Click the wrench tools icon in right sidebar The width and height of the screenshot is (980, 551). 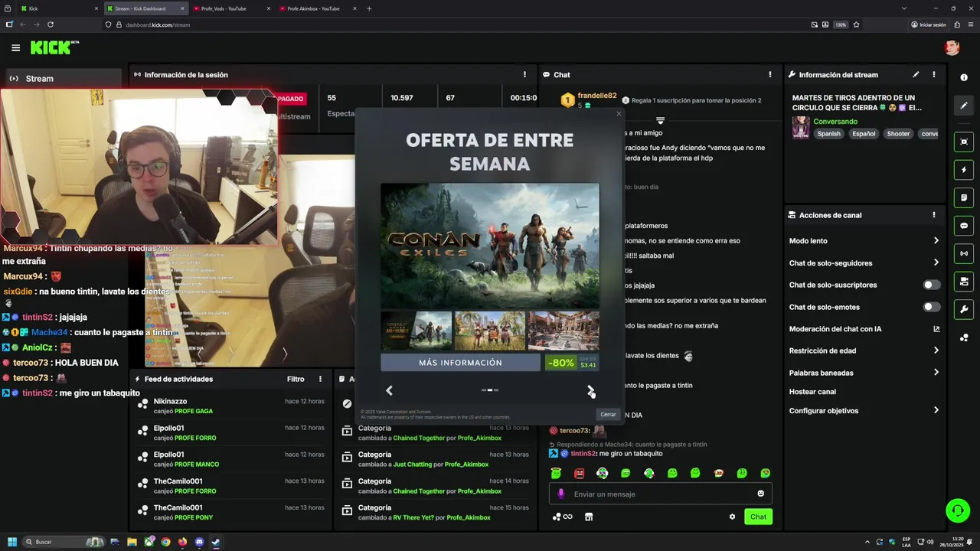tap(964, 310)
